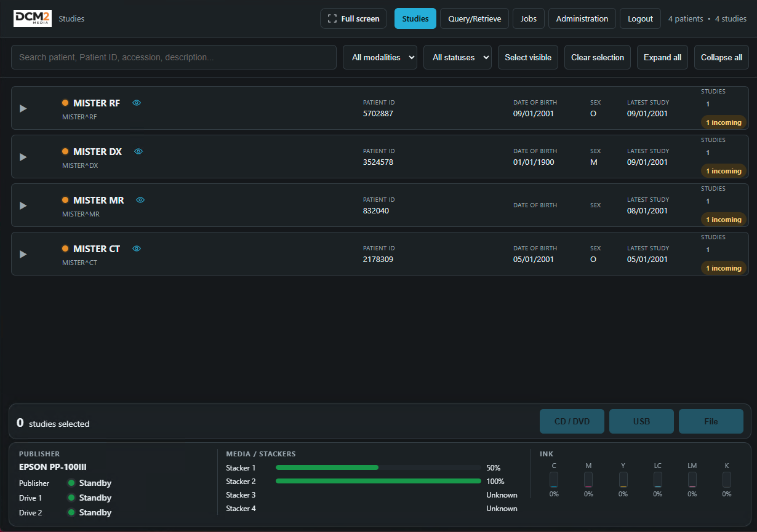757x532 pixels.
Task: Click the USB export button
Action: point(641,421)
